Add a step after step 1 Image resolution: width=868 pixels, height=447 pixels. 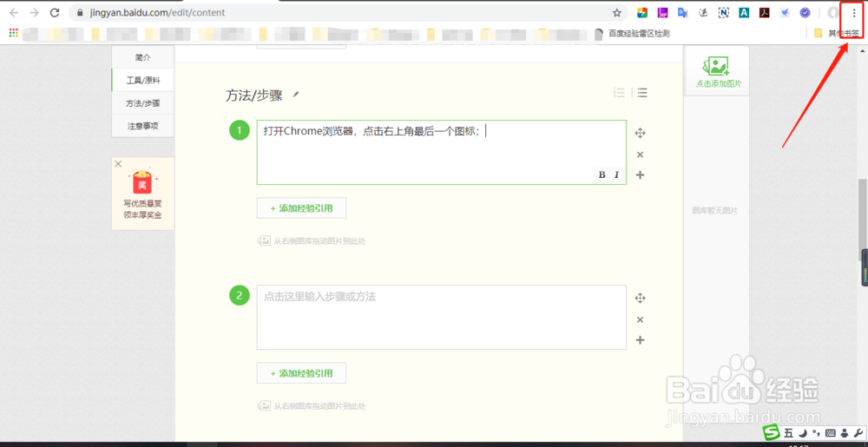(640, 175)
